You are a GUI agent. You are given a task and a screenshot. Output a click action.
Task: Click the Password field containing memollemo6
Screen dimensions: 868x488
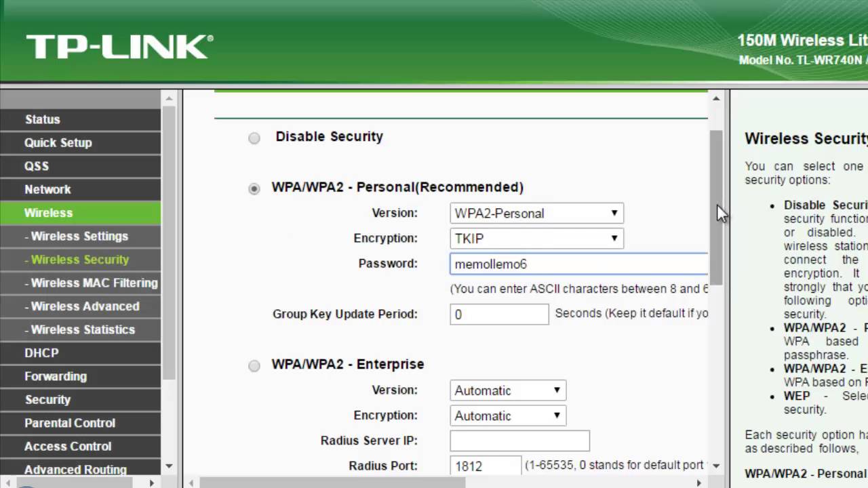pos(579,264)
